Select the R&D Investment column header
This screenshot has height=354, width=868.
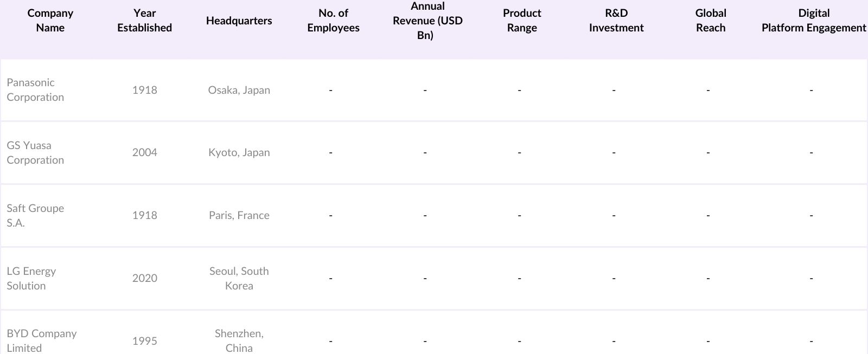(x=616, y=21)
